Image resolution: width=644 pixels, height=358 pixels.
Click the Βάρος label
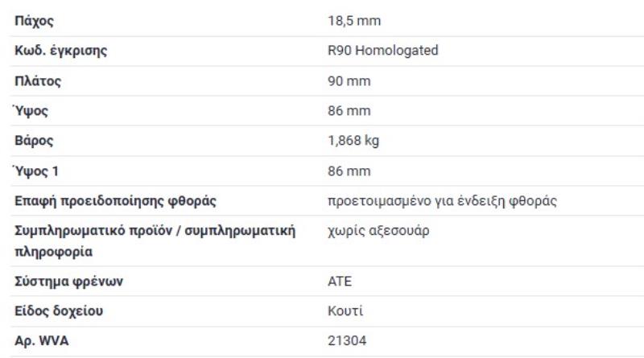[x=35, y=141]
